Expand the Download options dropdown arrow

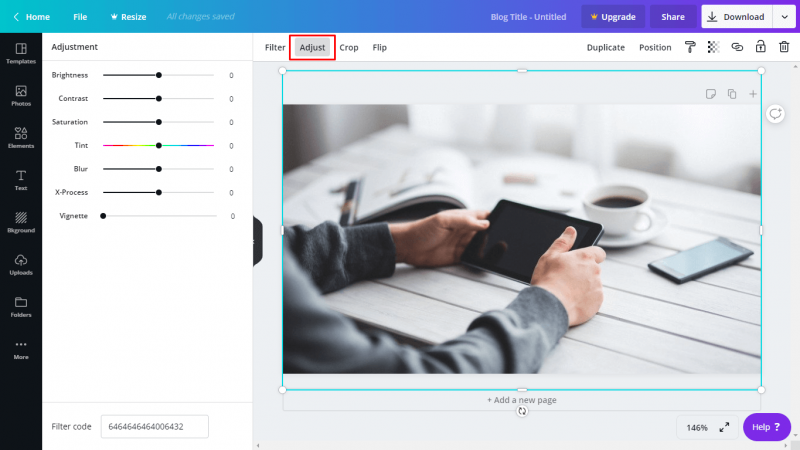click(783, 17)
